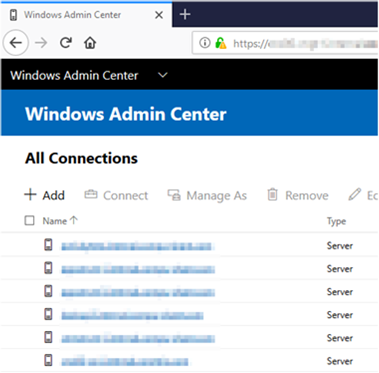Click the Connect toolbar button
This screenshot has width=379, height=373.
tap(116, 195)
